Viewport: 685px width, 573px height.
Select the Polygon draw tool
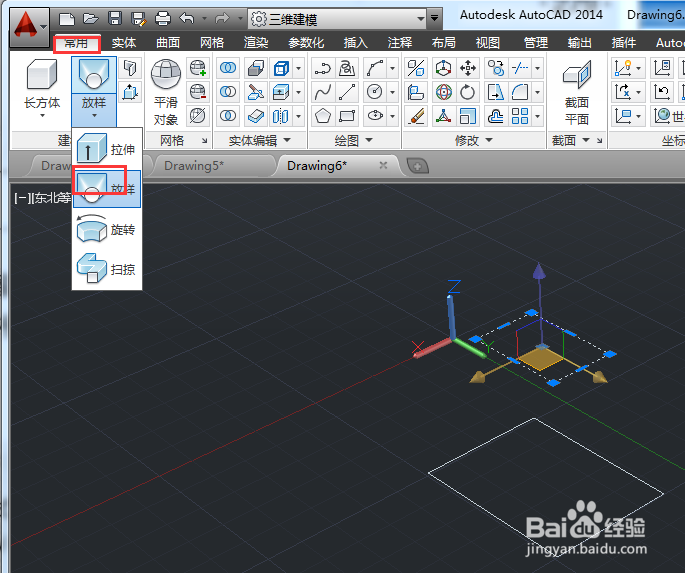point(322,116)
